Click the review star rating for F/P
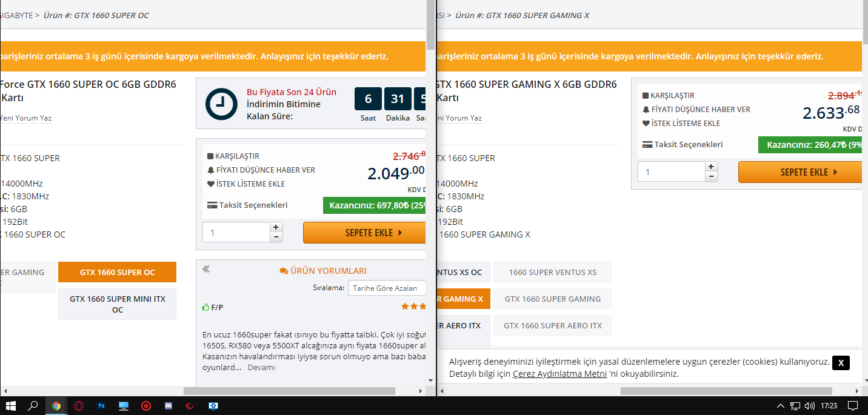Viewport: 868px width, 415px height. pos(414,307)
